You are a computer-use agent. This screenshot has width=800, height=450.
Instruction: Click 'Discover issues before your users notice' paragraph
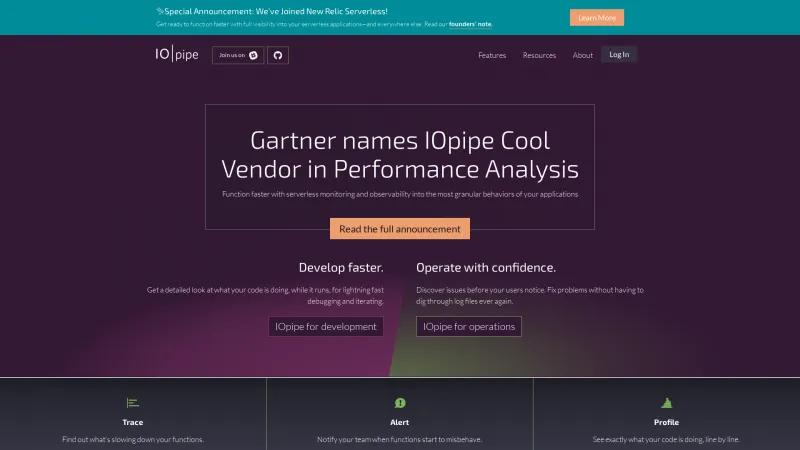pyautogui.click(x=530, y=295)
